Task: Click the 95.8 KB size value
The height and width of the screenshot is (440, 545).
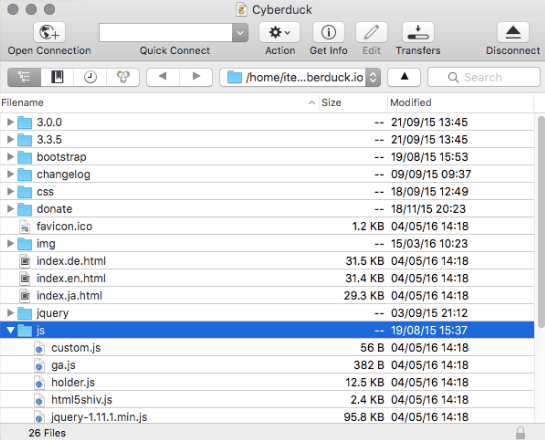Action: pos(364,417)
